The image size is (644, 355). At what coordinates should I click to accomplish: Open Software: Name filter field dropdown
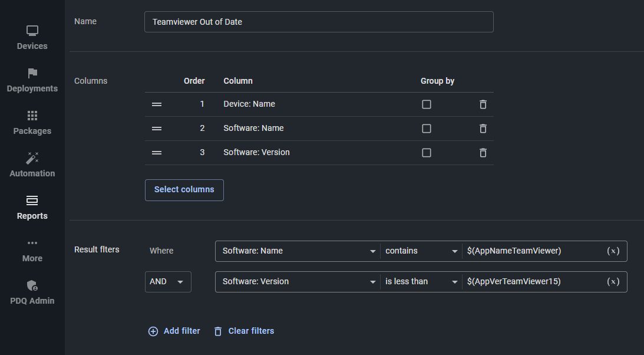pos(298,251)
